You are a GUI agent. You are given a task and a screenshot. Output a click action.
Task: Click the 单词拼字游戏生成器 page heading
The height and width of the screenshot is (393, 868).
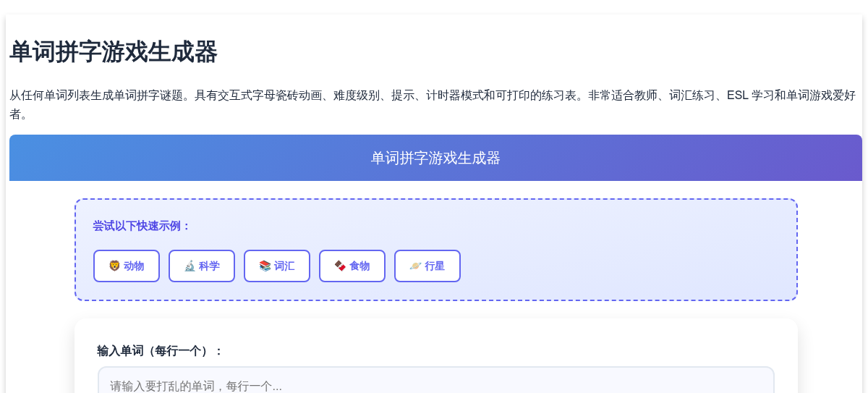[x=114, y=52]
